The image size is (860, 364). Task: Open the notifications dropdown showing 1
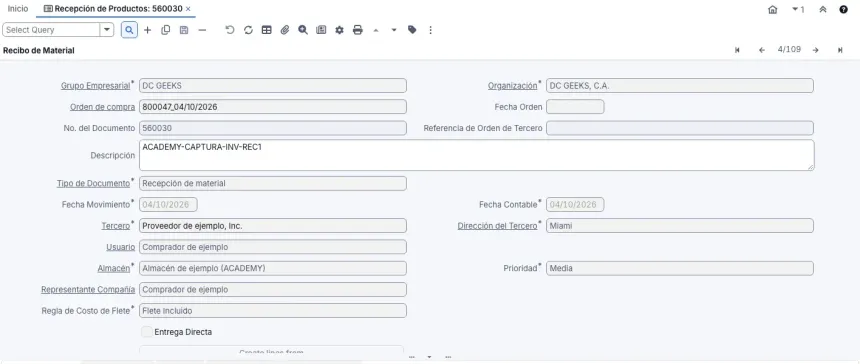coord(798,9)
